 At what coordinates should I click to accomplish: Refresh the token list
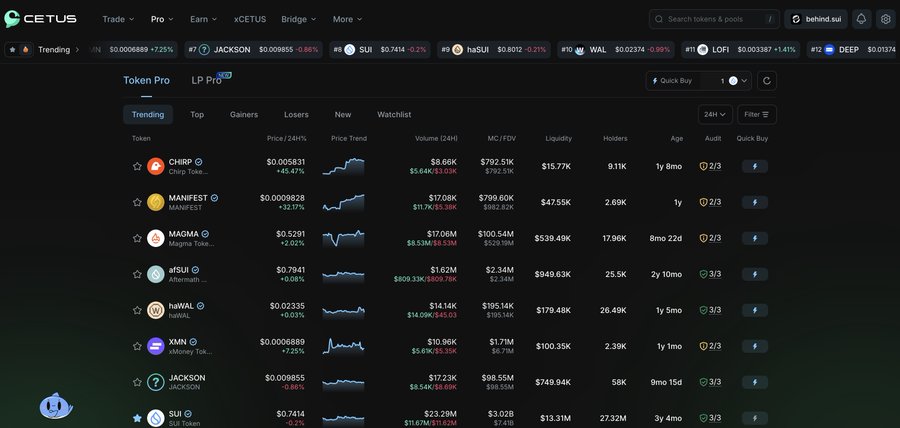click(x=767, y=81)
